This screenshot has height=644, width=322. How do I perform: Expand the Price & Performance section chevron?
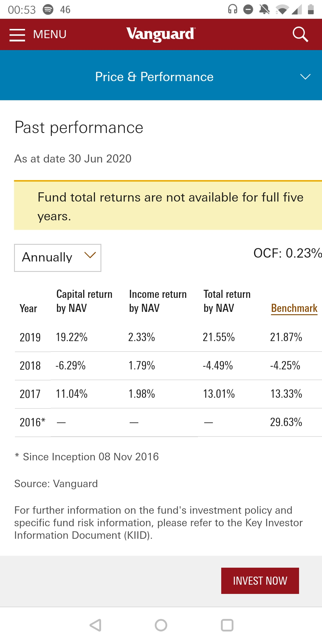tap(305, 77)
